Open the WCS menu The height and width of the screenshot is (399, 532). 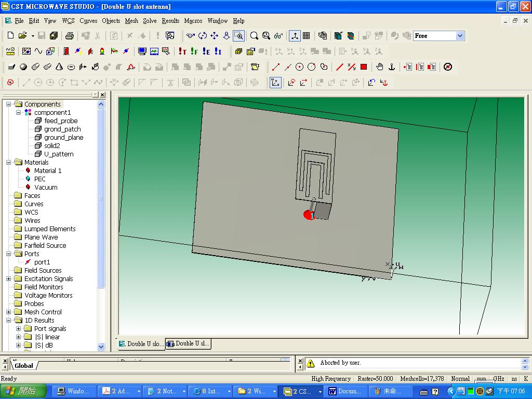[x=68, y=21]
